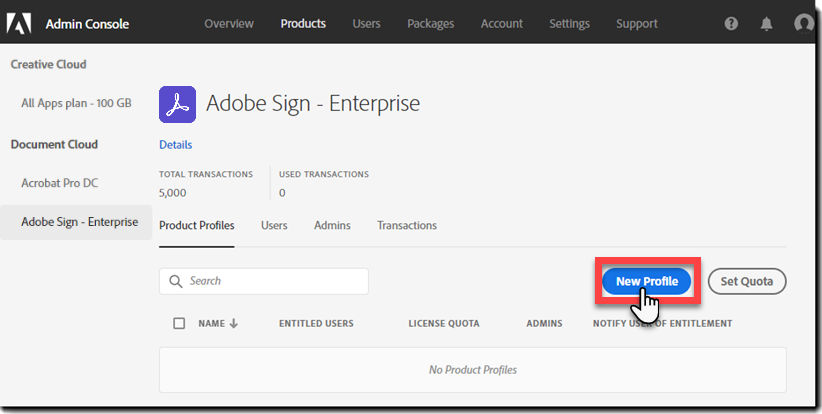The width and height of the screenshot is (822, 414).
Task: Open the Account menu
Action: pos(502,24)
